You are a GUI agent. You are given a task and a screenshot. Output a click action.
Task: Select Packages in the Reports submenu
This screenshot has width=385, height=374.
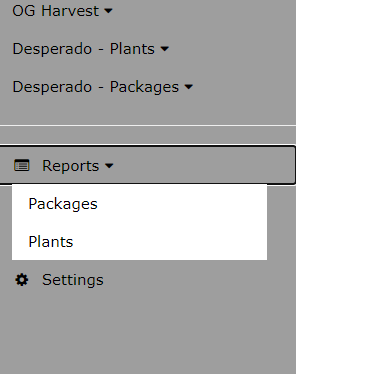click(x=63, y=204)
